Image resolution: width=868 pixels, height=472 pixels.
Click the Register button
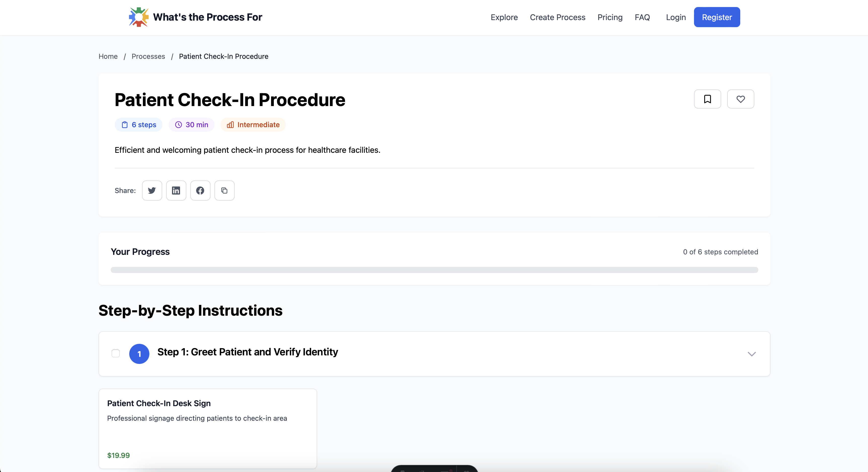tap(717, 17)
